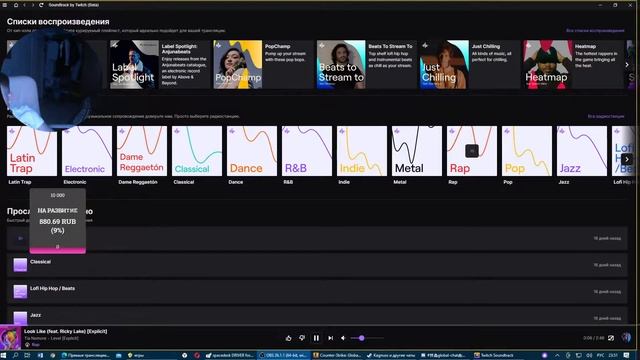The image size is (640, 360).
Task: Open the Beats to Stream To playlist cover
Action: [x=341, y=64]
